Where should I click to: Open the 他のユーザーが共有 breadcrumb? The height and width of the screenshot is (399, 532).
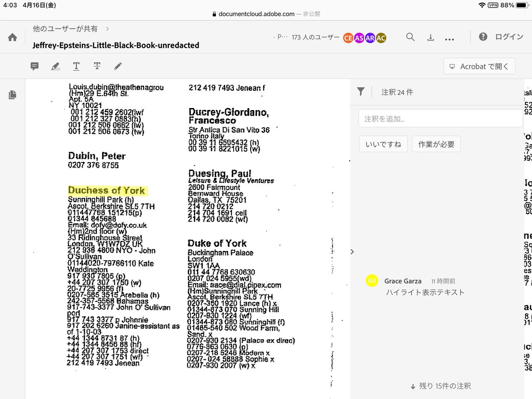pos(65,29)
